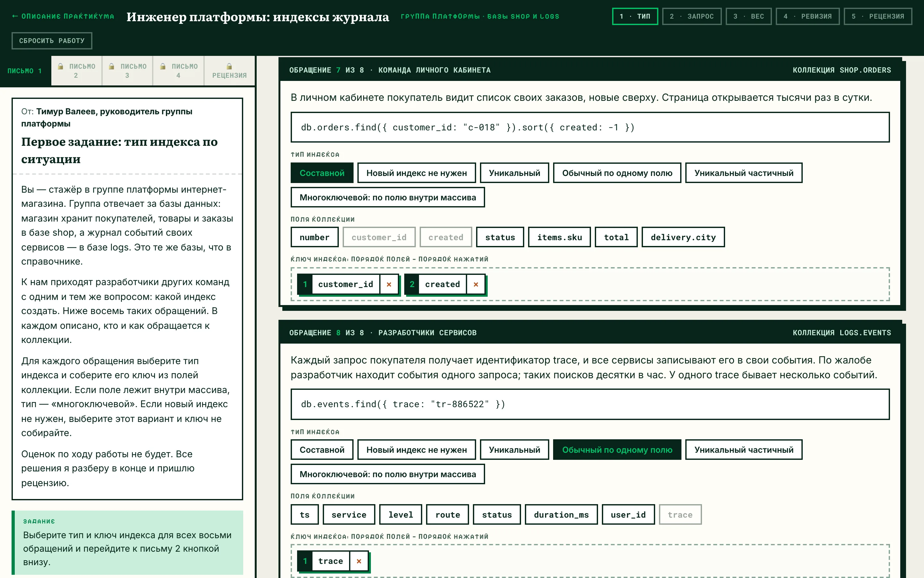Choose Многоключевой type for request 8
The height and width of the screenshot is (578, 924).
click(x=388, y=474)
